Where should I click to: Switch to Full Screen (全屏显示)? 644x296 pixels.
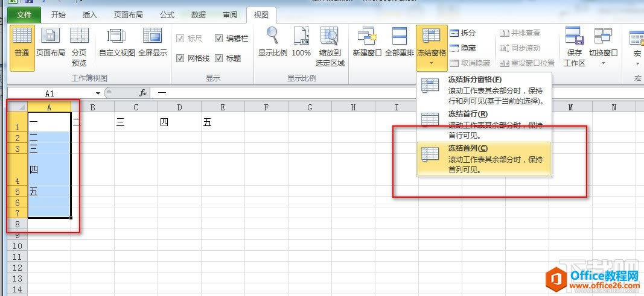point(153,43)
